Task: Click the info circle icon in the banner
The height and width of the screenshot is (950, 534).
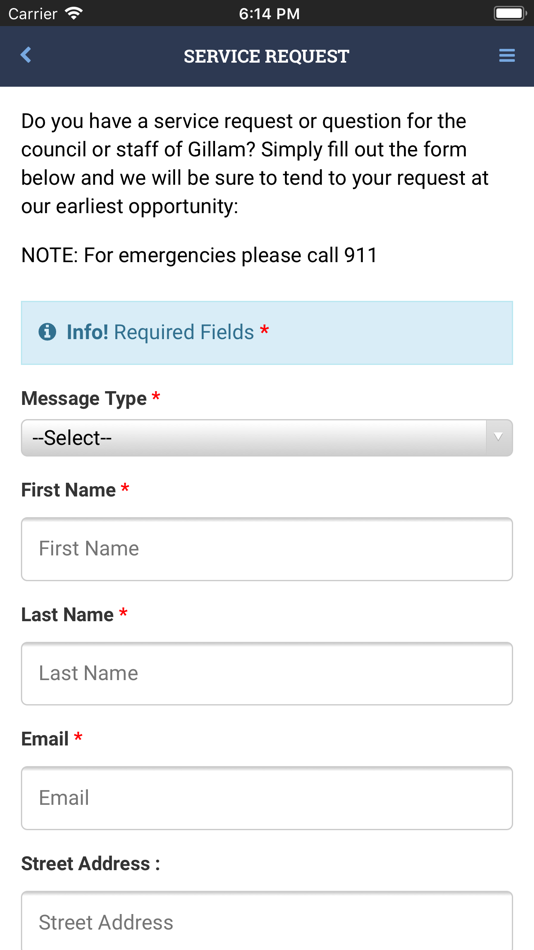Action: coord(47,332)
